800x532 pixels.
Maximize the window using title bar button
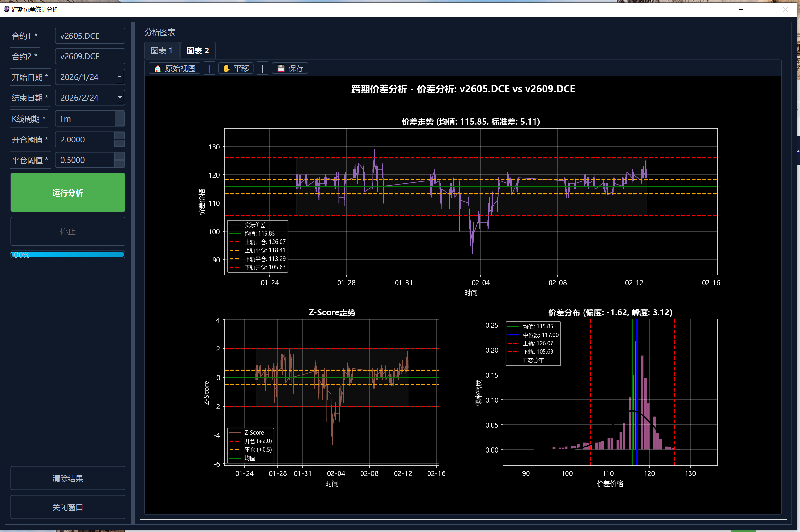[x=763, y=10]
